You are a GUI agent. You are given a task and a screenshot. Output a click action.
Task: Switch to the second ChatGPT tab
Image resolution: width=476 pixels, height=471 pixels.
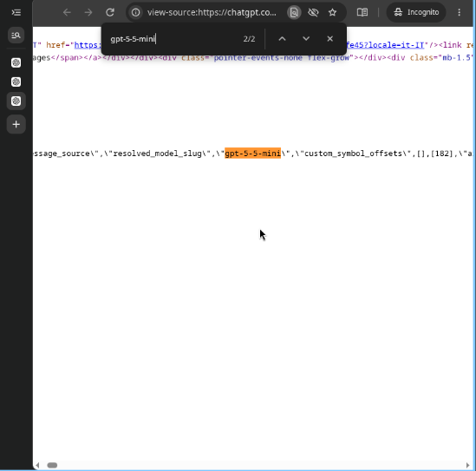click(x=16, y=82)
